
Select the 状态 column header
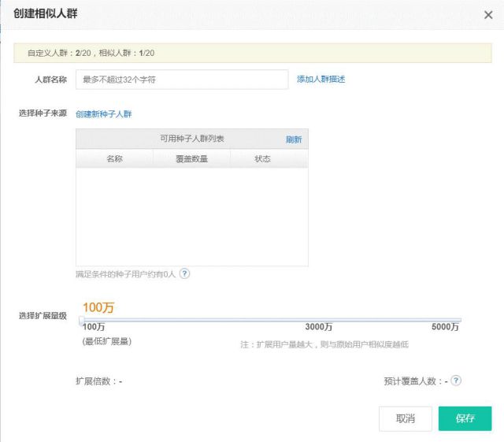click(x=262, y=158)
